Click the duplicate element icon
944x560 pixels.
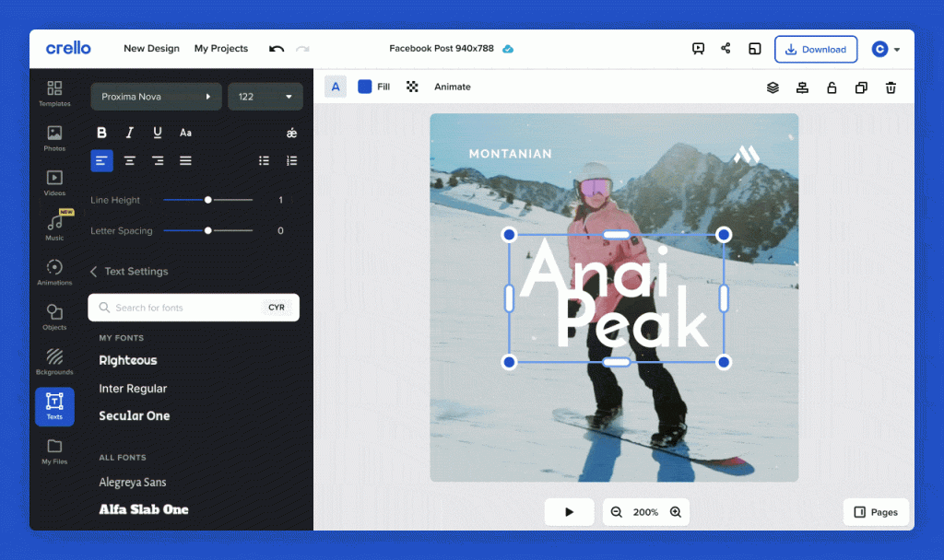[861, 87]
